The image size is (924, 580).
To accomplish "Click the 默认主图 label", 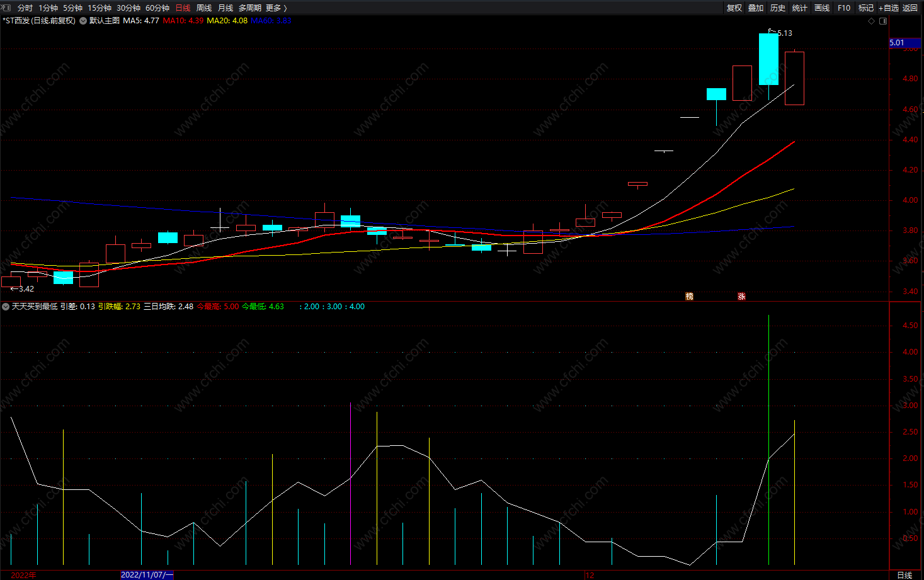I will [105, 21].
